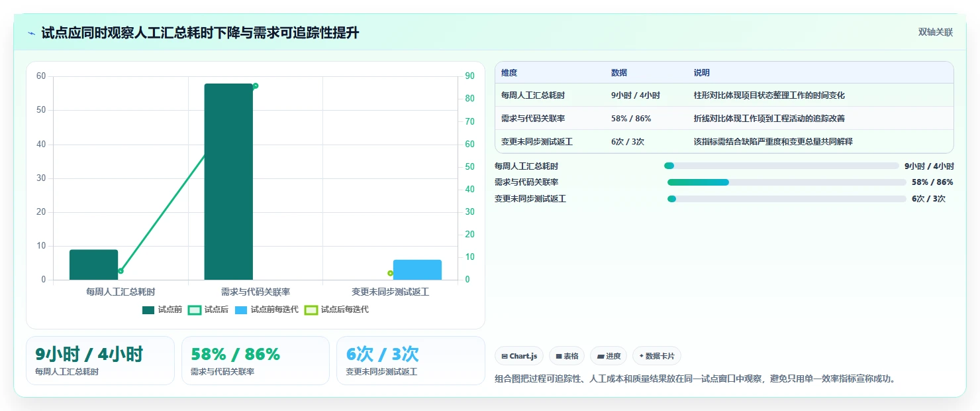The height and width of the screenshot is (411, 980).
Task: Click the 58% / 86% summary card
Action: tap(256, 361)
